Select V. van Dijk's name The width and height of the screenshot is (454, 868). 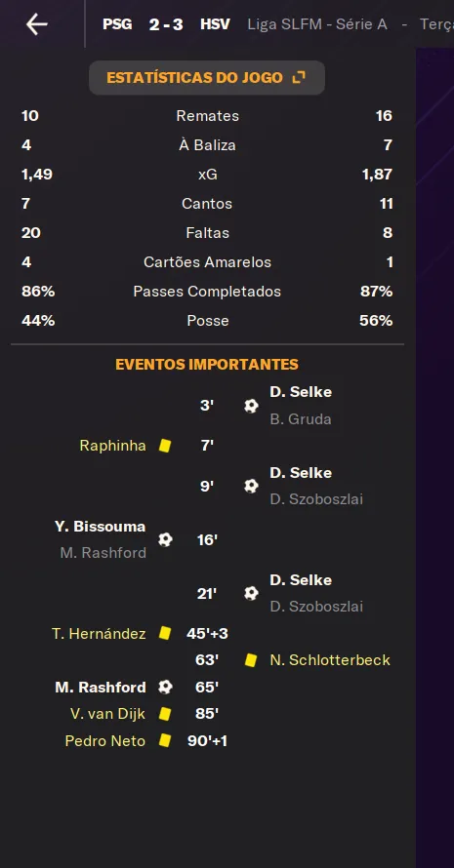107,714
